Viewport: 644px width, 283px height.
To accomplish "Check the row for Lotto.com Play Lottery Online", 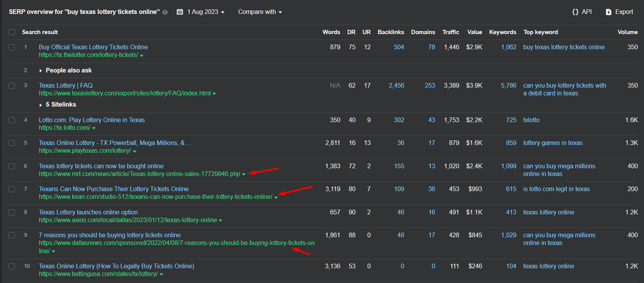I will tap(12, 120).
